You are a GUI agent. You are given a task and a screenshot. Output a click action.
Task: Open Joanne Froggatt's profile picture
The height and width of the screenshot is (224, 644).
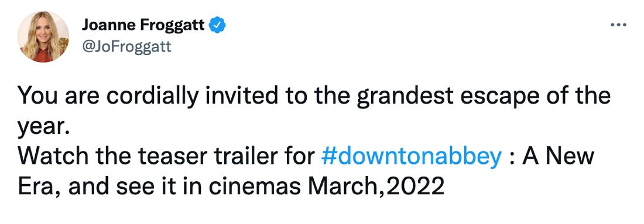43,37
